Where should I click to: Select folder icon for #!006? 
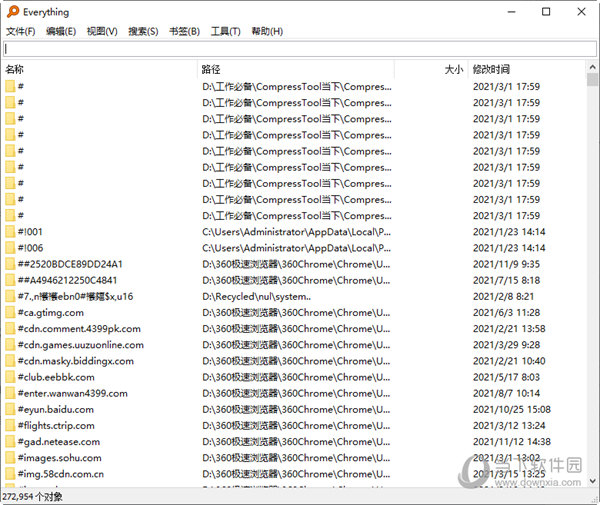point(10,248)
